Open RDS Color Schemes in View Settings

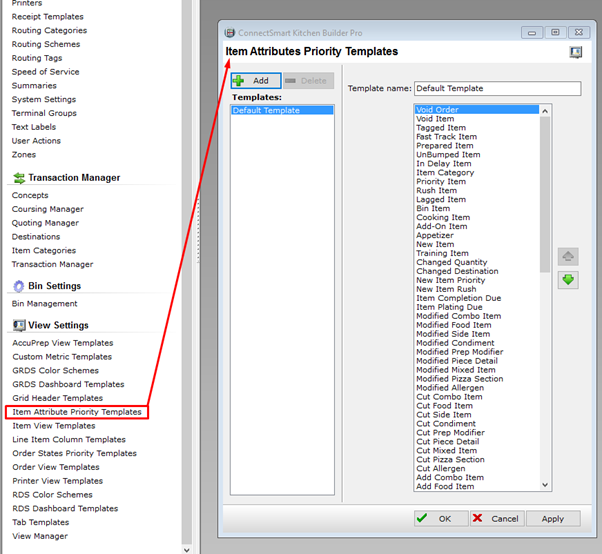pyautogui.click(x=52, y=495)
